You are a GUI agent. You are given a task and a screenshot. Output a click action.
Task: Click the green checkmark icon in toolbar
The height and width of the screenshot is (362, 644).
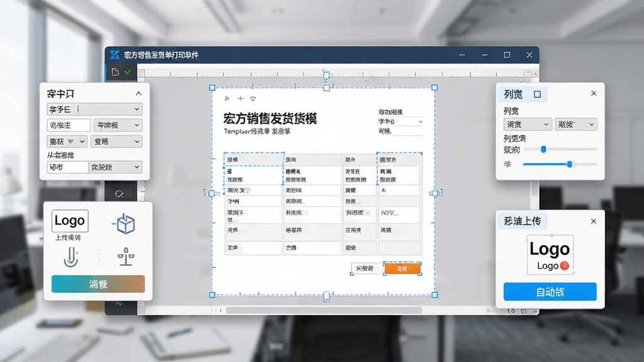point(128,72)
